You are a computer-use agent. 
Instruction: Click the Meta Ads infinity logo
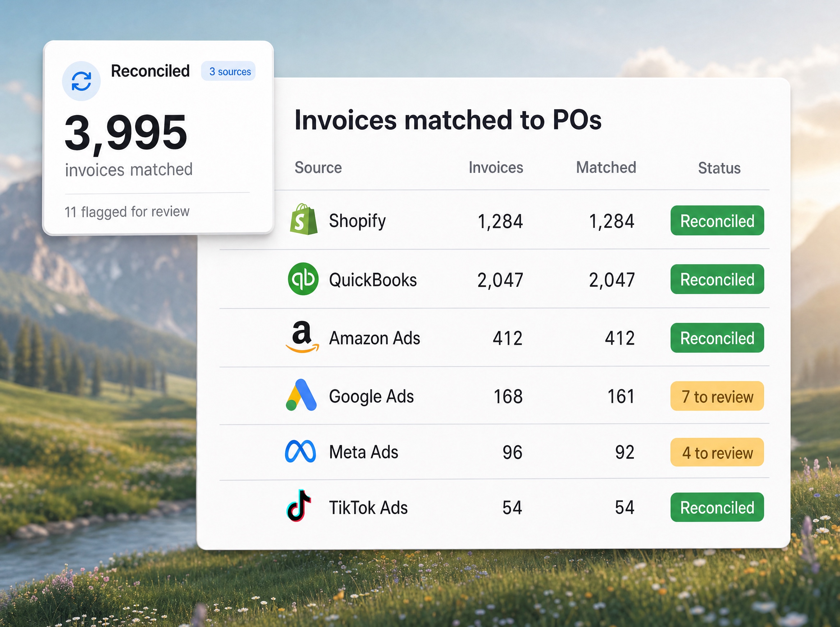tap(300, 451)
